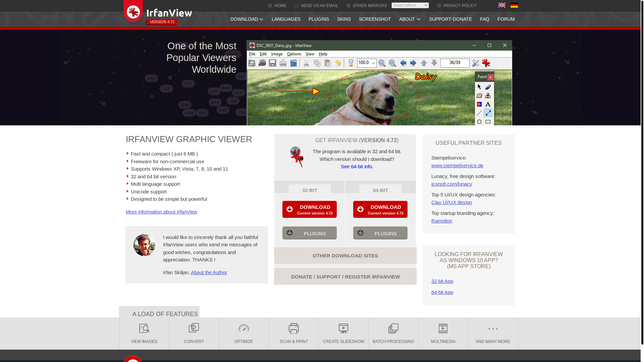This screenshot has width=644, height=362.
Task: Click OTHER DOWNLOAD SITES button
Action: [x=345, y=255]
